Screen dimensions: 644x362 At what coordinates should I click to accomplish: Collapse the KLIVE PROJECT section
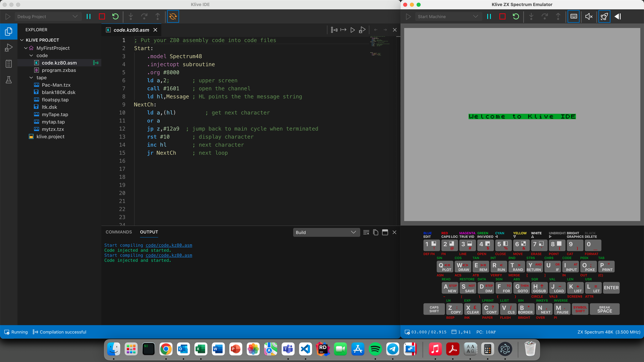tap(22, 40)
